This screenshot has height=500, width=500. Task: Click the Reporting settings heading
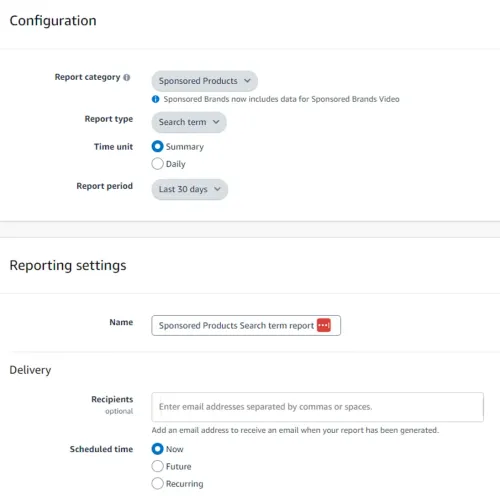pyautogui.click(x=68, y=266)
